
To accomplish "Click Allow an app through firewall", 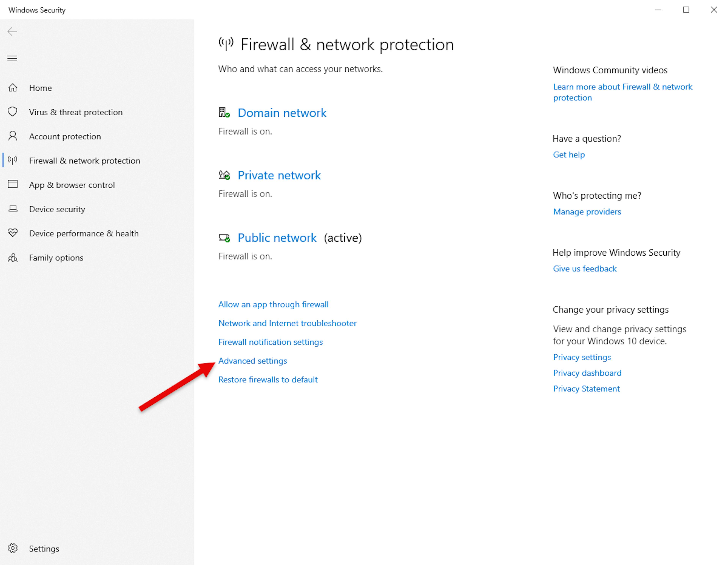I will pos(273,304).
